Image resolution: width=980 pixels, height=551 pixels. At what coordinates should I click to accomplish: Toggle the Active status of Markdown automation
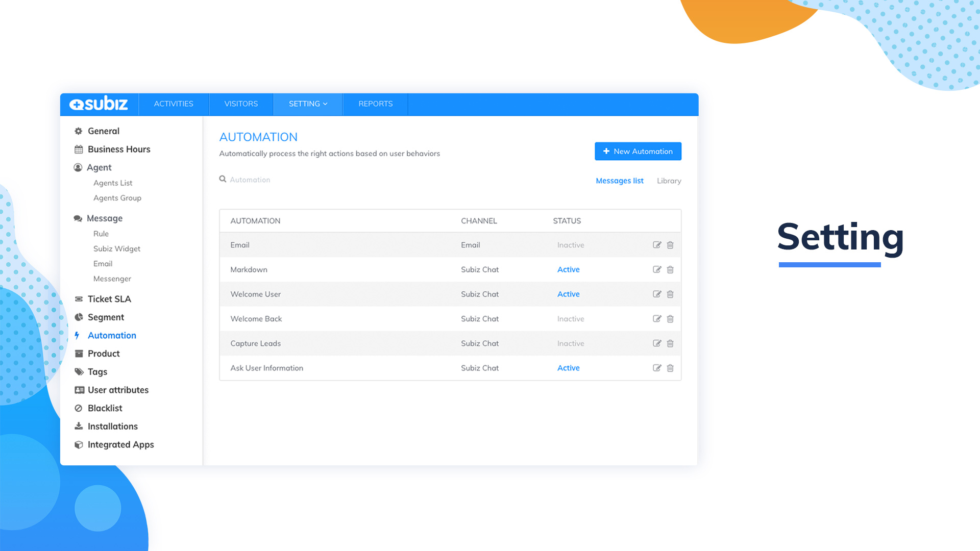(x=568, y=269)
